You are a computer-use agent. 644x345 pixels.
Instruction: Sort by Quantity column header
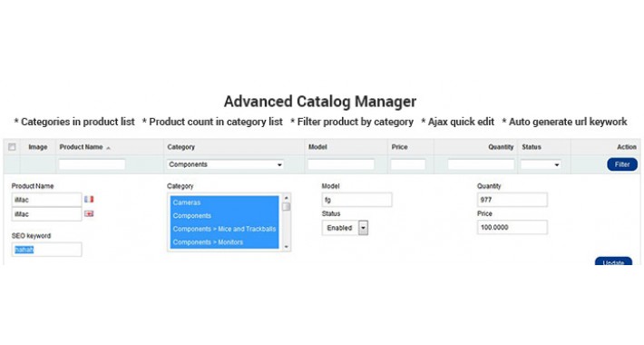501,147
